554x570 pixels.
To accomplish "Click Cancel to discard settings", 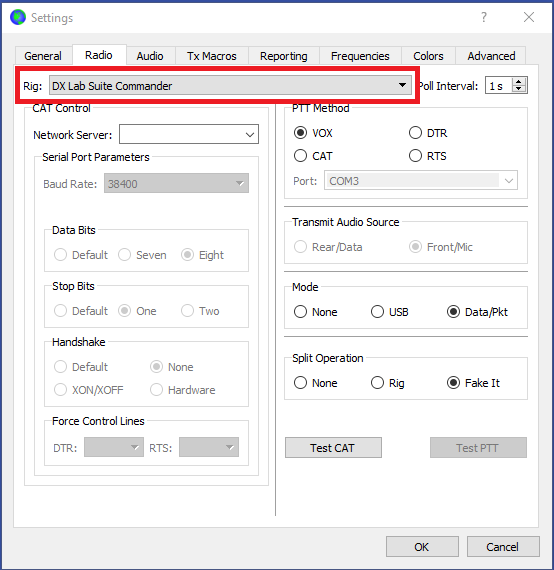I will (x=503, y=546).
